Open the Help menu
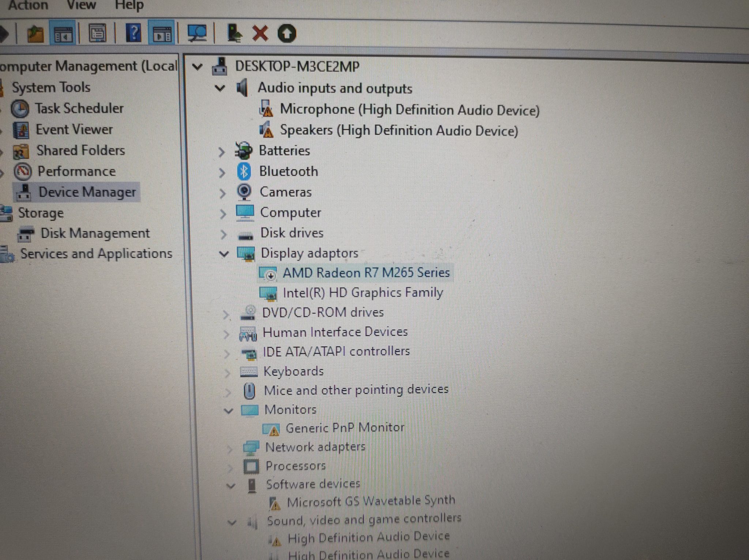Viewport: 749px width, 560px height. pyautogui.click(x=129, y=5)
